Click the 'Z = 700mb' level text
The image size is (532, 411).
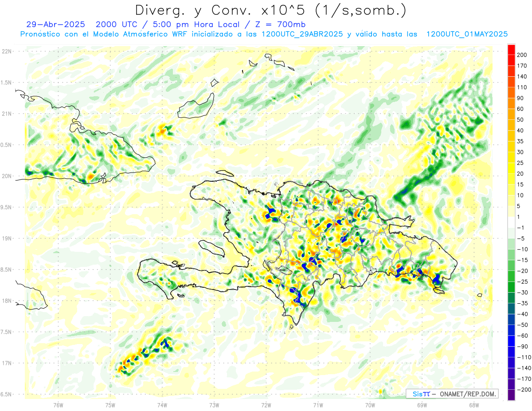coord(281,24)
